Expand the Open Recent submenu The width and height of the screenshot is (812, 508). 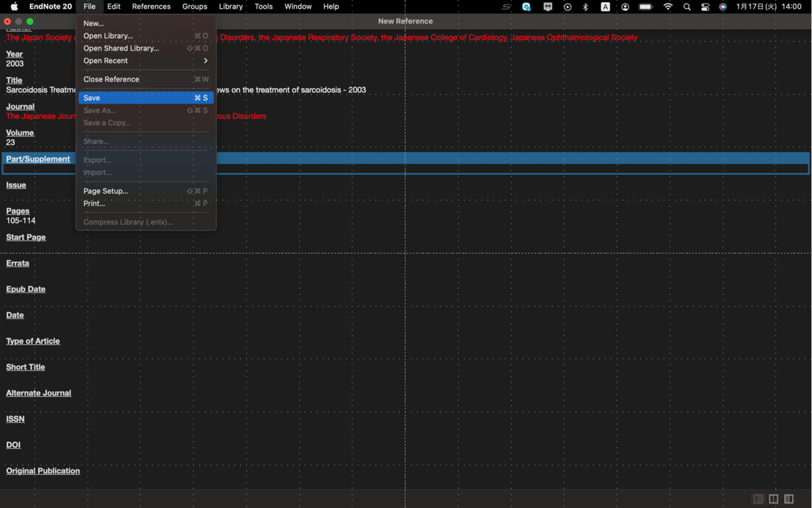click(146, 61)
